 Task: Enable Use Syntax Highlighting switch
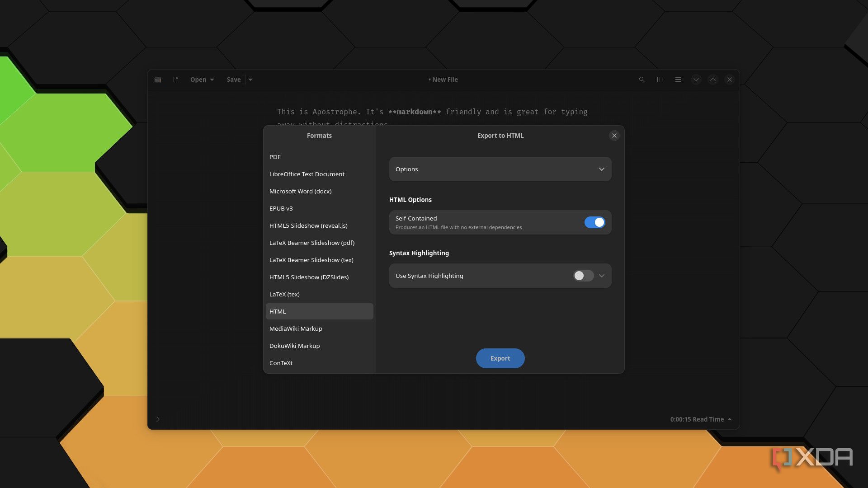tap(583, 276)
